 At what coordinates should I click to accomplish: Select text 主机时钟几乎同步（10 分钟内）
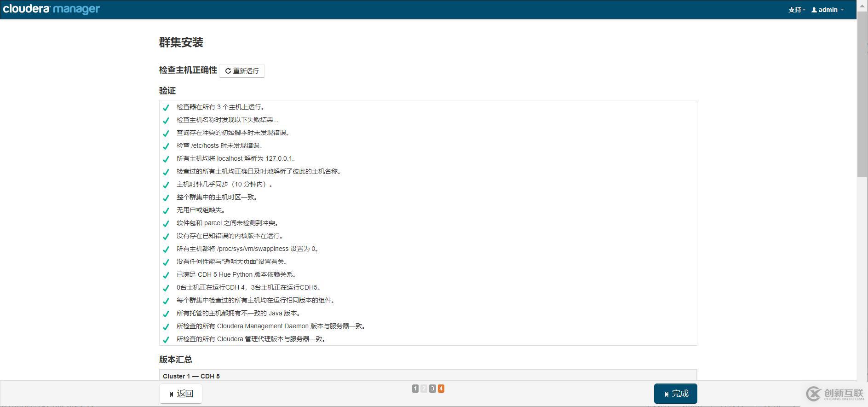[225, 184]
